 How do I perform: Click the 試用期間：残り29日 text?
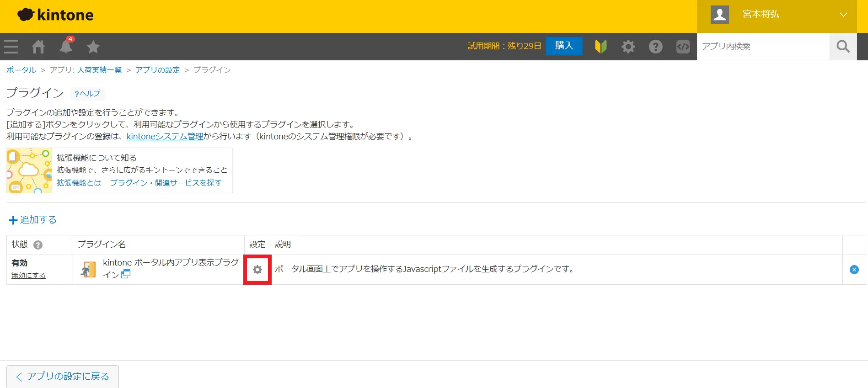point(504,46)
